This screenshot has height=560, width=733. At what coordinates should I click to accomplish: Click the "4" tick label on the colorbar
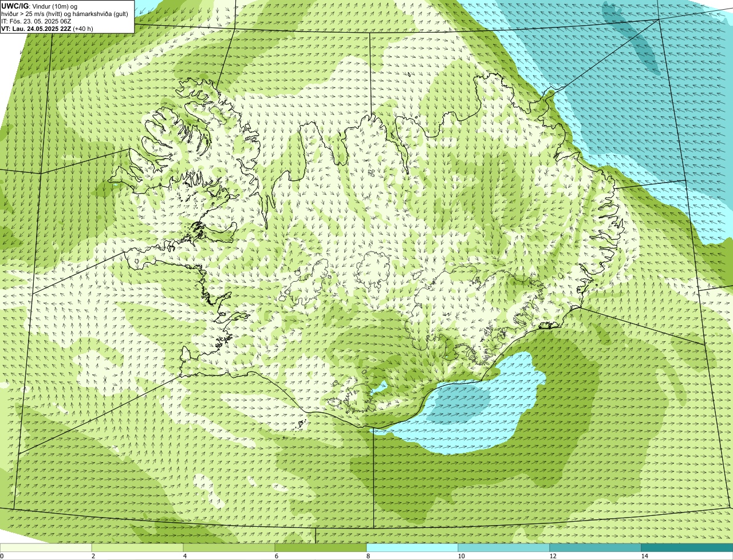pos(184,556)
